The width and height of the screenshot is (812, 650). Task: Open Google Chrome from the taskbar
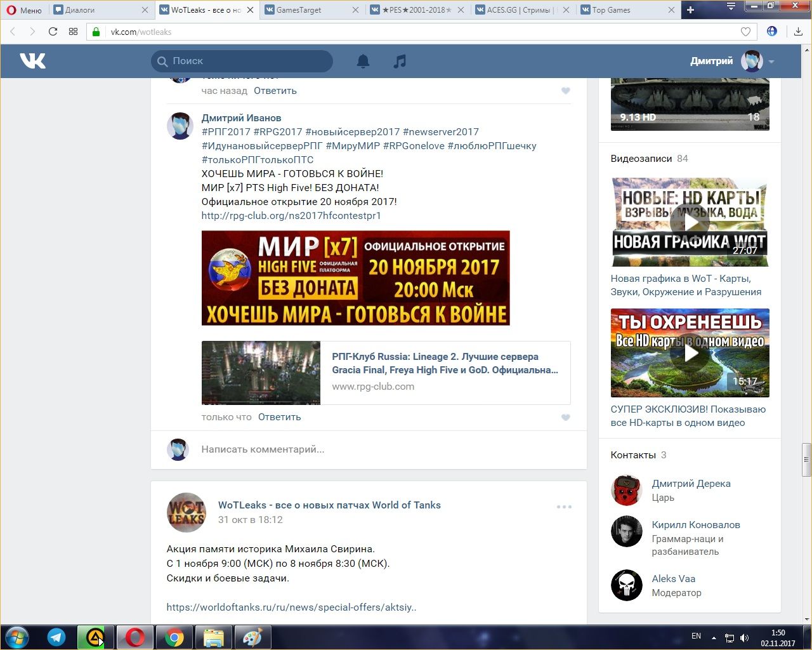[x=174, y=637]
